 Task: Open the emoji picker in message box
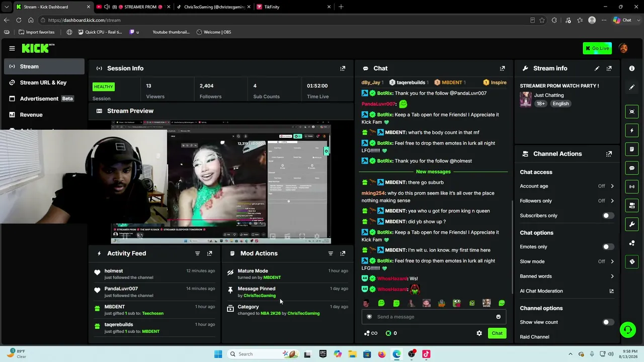pyautogui.click(x=498, y=317)
